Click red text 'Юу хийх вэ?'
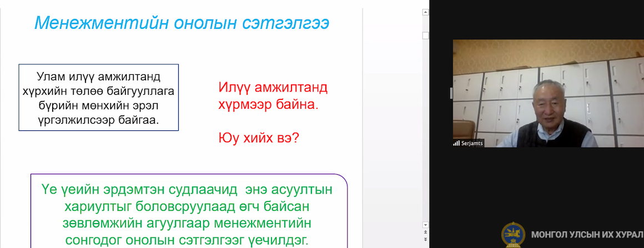The image size is (644, 248). point(258,138)
